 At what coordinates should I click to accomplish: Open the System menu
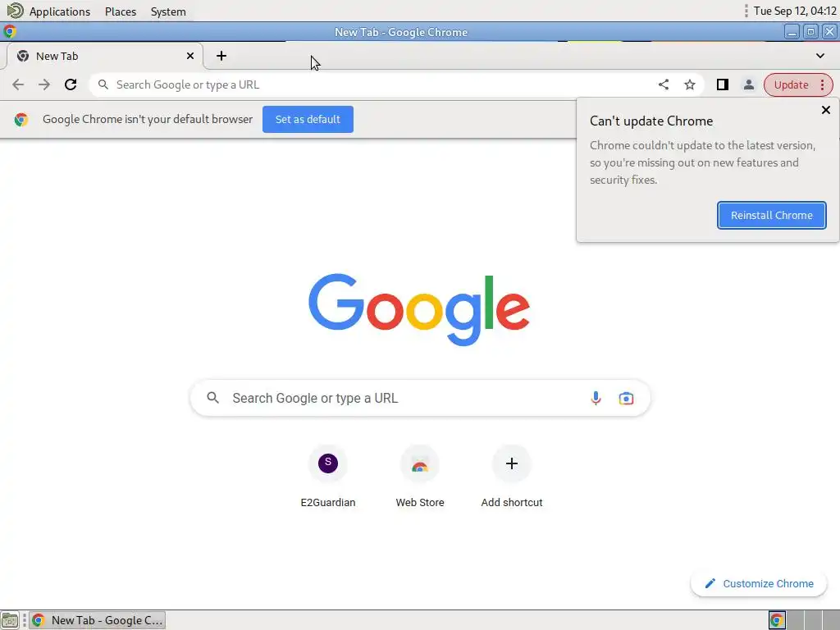168,11
